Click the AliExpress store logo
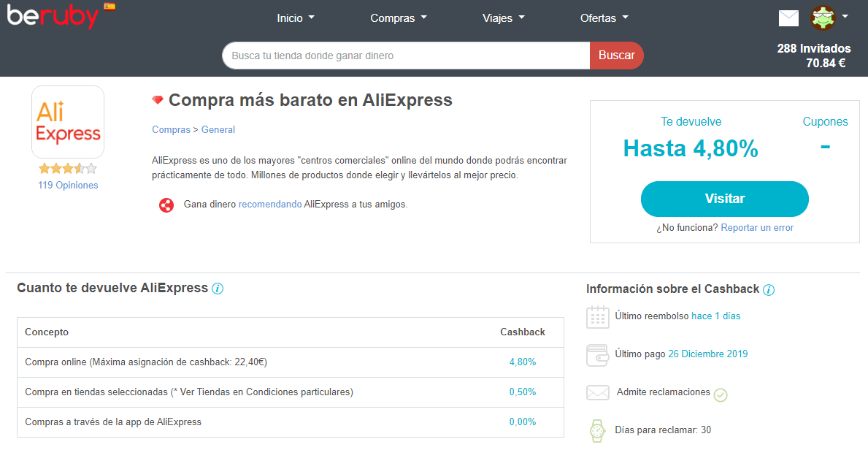 pyautogui.click(x=68, y=122)
